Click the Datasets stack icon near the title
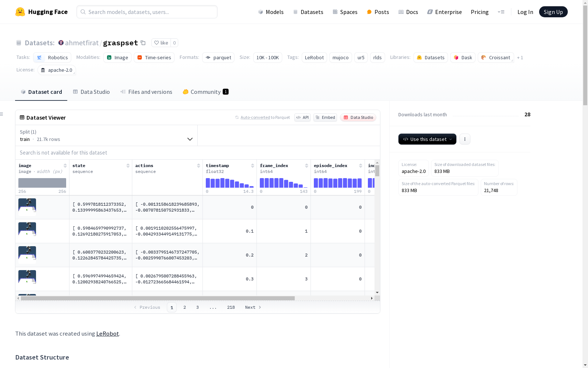 pyautogui.click(x=19, y=43)
